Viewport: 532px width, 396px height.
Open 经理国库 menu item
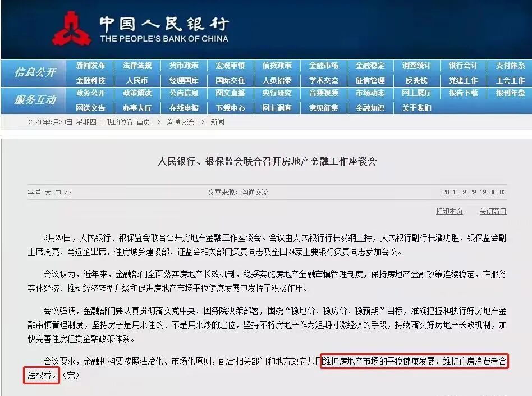(184, 80)
